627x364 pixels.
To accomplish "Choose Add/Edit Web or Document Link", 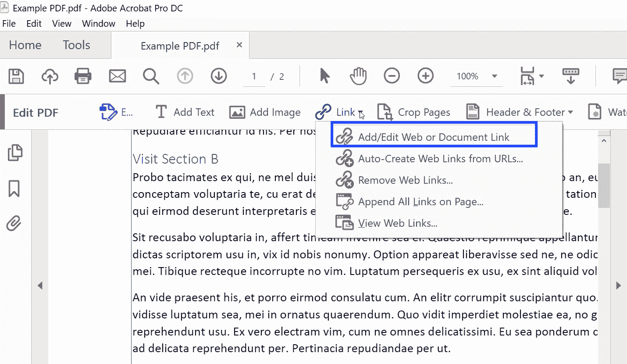I will pyautogui.click(x=433, y=136).
